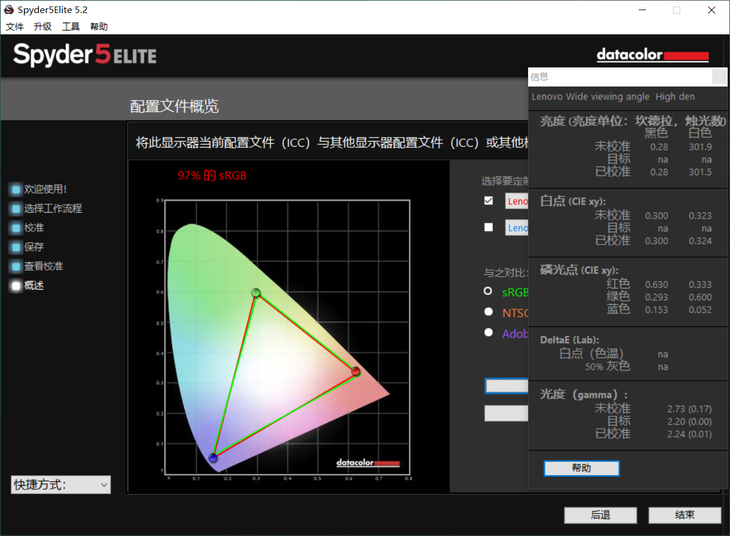Open the 升级 menu
This screenshot has width=730, height=536.
[x=42, y=27]
